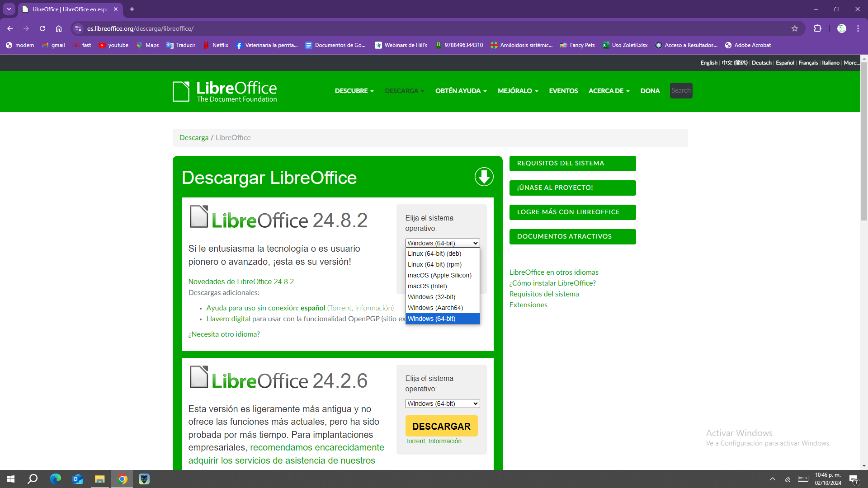Open Adobe Acrobat bookmark
Image resolution: width=868 pixels, height=488 pixels.
tap(748, 45)
